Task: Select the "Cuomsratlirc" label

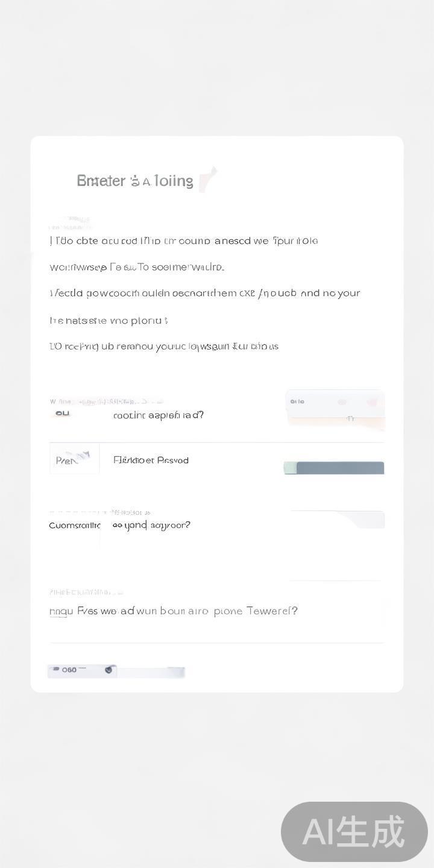Action: (x=74, y=526)
